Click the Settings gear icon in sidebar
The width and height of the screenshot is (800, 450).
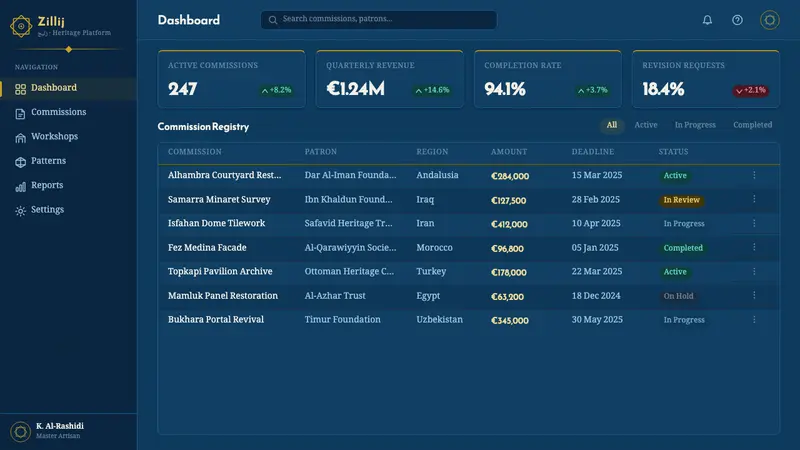(x=20, y=211)
